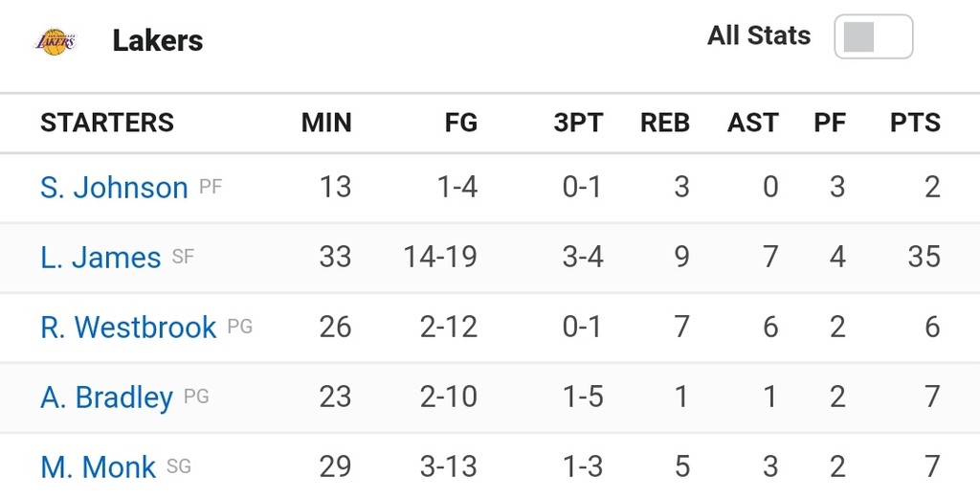The height and width of the screenshot is (499, 980).
Task: Click the STARTERS header label
Action: [x=107, y=123]
